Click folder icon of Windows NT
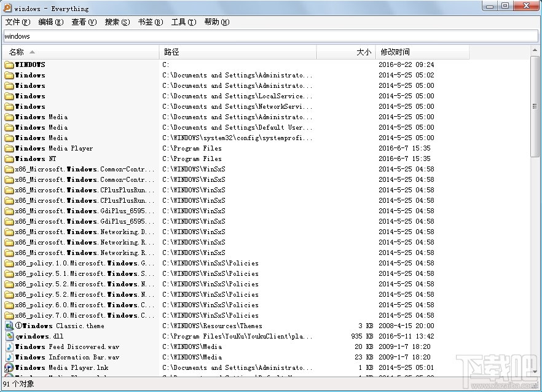 [x=9, y=159]
